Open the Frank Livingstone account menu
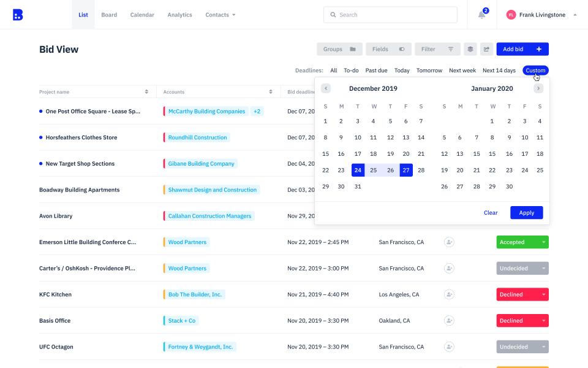588x368 pixels. [544, 14]
